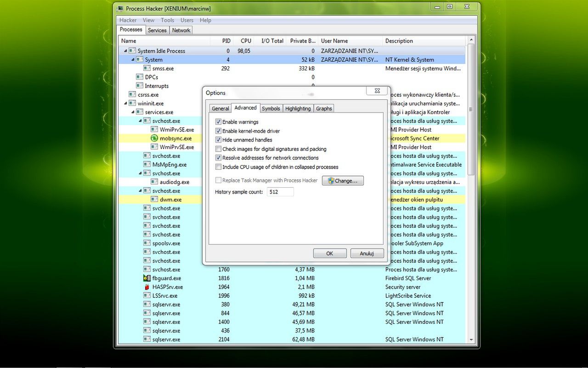Image resolution: width=588 pixels, height=368 pixels.
Task: Collapse svchost.exe node above audiodg.exe
Action: [140, 173]
